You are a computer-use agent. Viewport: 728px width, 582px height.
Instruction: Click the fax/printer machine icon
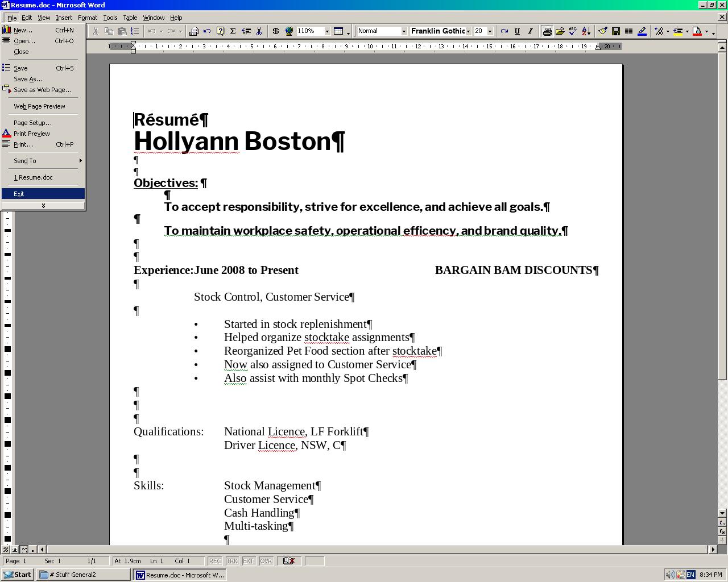click(x=194, y=31)
